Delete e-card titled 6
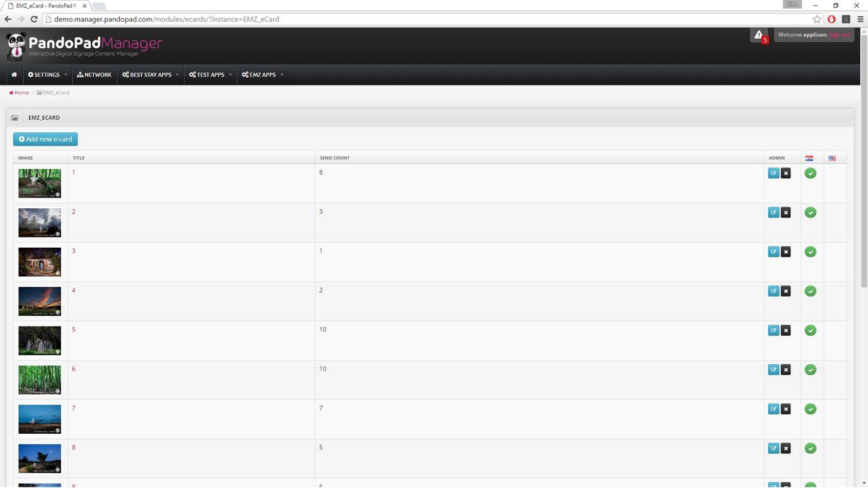The width and height of the screenshot is (868, 488). pyautogui.click(x=786, y=370)
